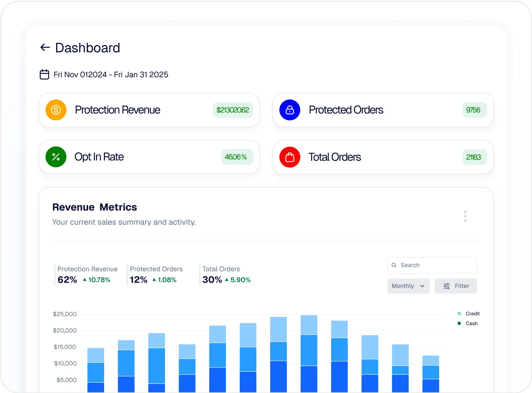The height and width of the screenshot is (393, 532).
Task: Open the Protected Orders card title
Action: click(346, 110)
